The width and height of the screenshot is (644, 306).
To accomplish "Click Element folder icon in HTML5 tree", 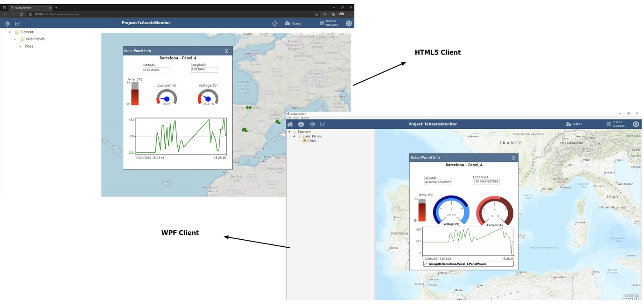I will (17, 32).
